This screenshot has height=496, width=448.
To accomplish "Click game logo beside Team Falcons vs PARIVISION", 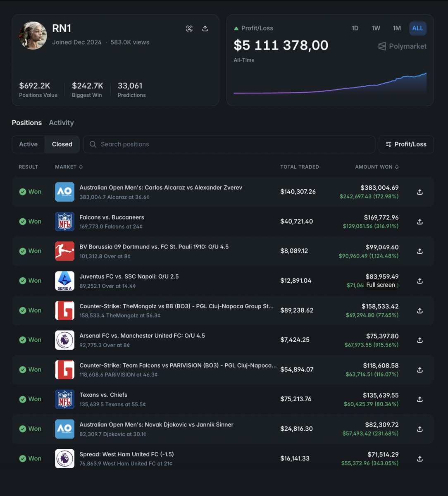I will [65, 370].
